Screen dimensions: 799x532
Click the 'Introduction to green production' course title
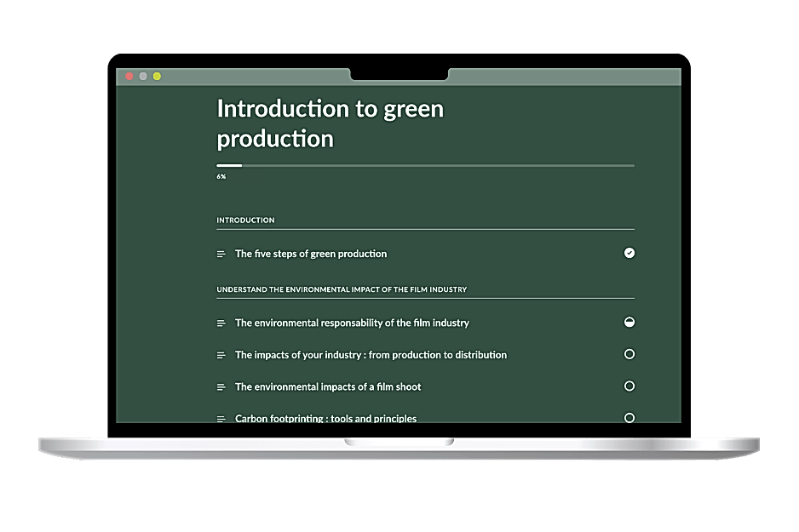330,123
